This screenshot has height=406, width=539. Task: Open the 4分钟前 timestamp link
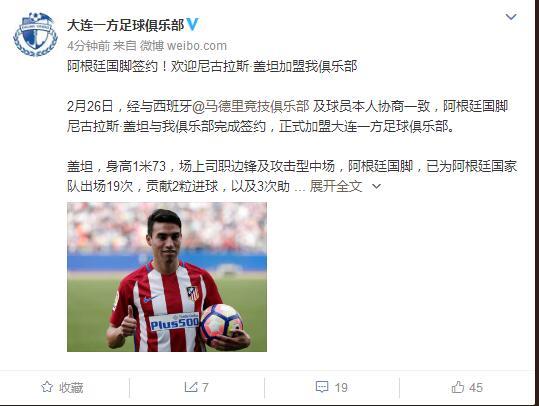tap(88, 46)
